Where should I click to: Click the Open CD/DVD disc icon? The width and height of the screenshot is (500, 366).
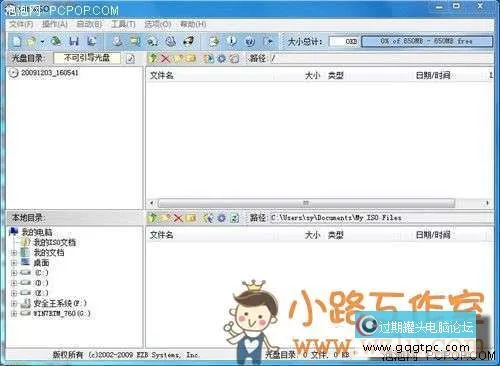(56, 41)
